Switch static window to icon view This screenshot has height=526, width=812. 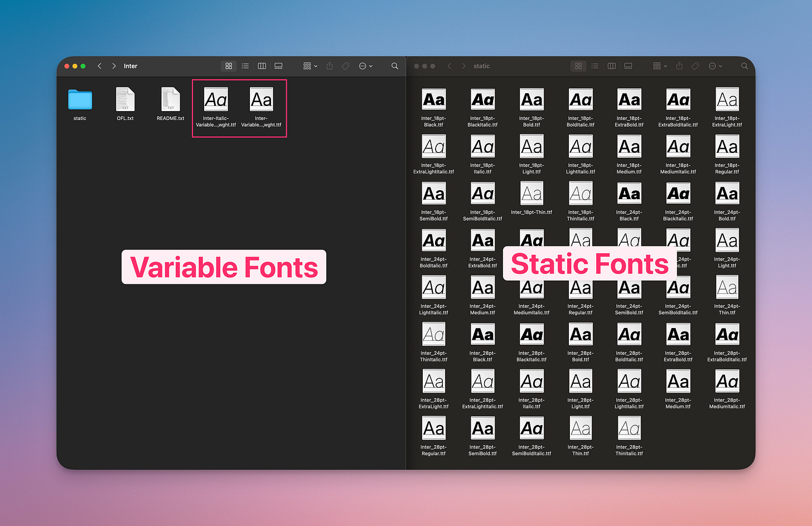(578, 66)
